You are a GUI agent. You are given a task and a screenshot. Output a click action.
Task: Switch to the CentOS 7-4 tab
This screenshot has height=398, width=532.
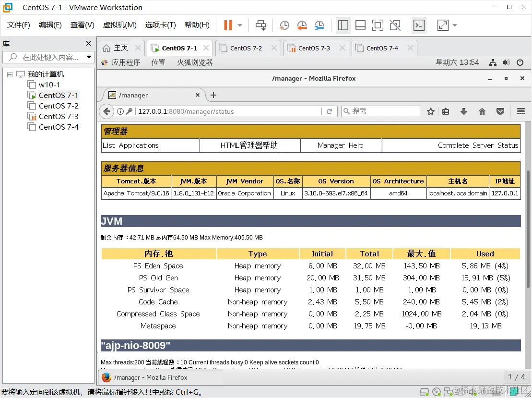382,48
